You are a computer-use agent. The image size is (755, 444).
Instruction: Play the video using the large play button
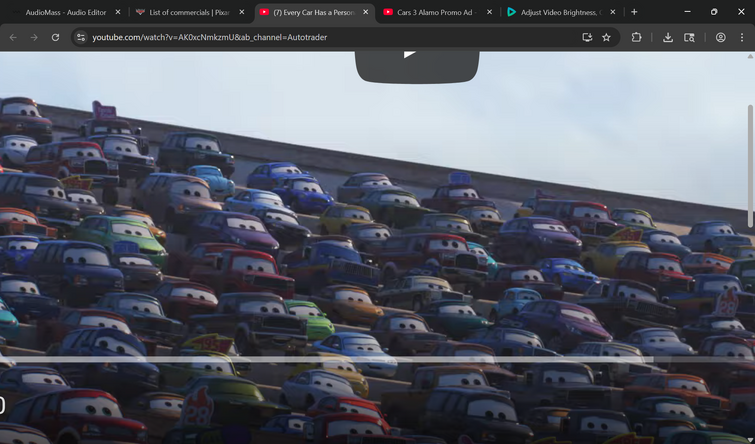point(417,65)
